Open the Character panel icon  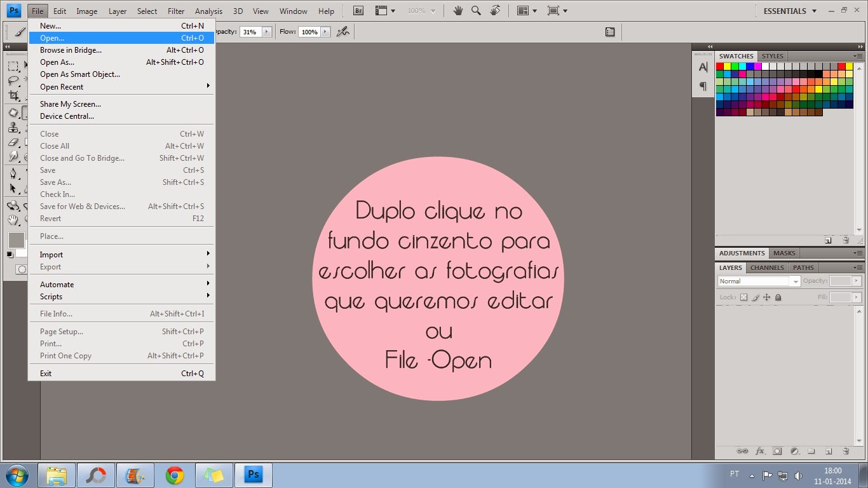703,67
